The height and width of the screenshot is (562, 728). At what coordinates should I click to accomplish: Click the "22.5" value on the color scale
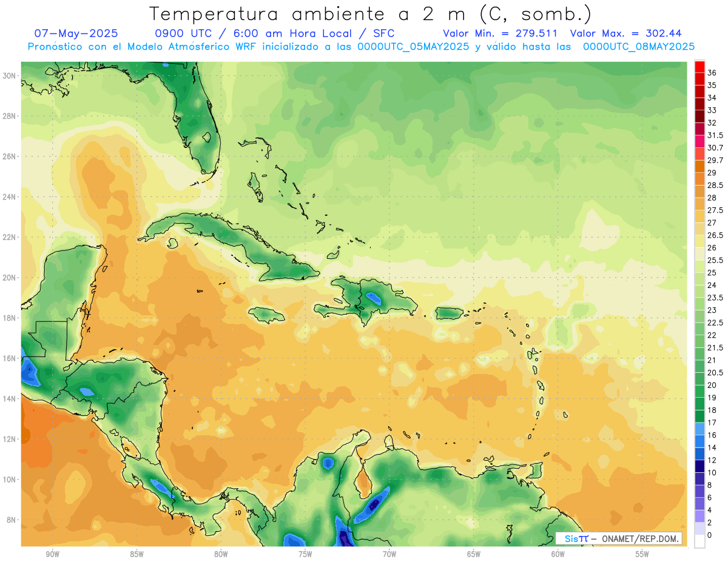click(715, 323)
